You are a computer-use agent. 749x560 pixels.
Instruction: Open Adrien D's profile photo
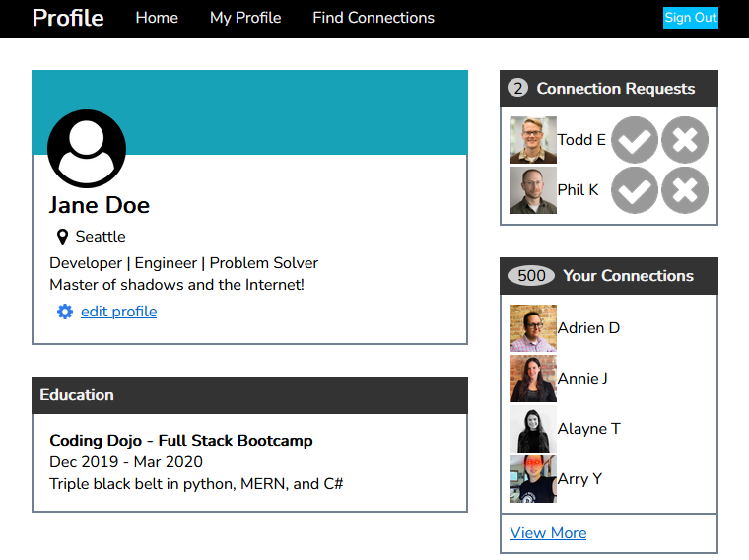(533, 328)
